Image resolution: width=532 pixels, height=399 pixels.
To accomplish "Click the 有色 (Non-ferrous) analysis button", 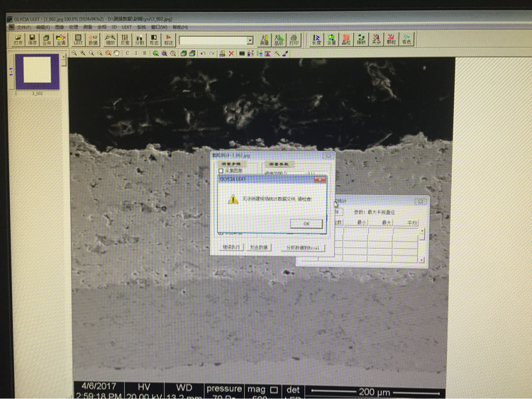I will (406, 40).
